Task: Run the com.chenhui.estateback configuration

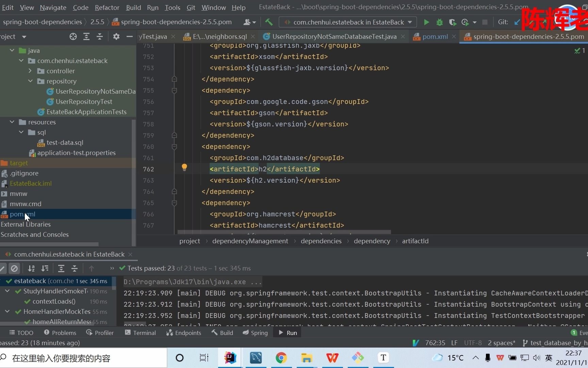Action: pos(426,22)
